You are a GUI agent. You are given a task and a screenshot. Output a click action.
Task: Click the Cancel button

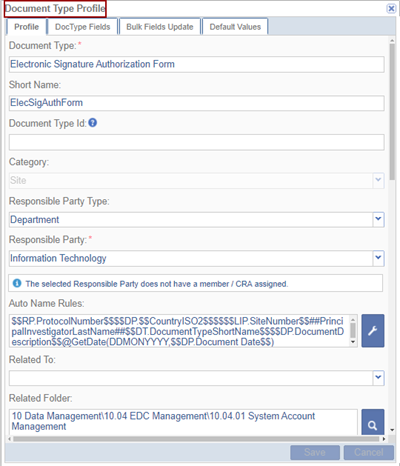click(x=369, y=452)
